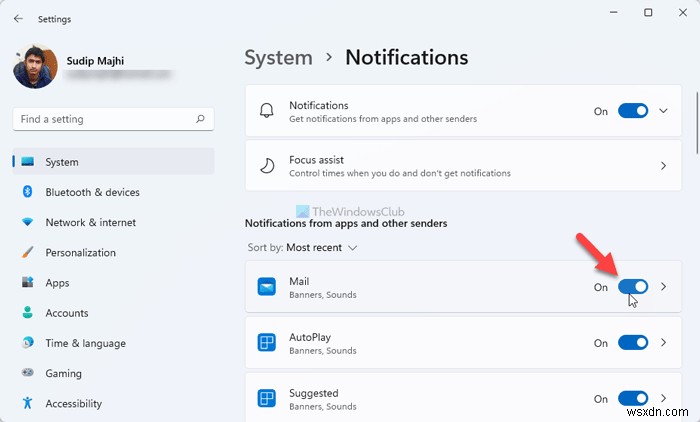Open Mail notification settings chevron
The height and width of the screenshot is (422, 700).
[x=663, y=287]
